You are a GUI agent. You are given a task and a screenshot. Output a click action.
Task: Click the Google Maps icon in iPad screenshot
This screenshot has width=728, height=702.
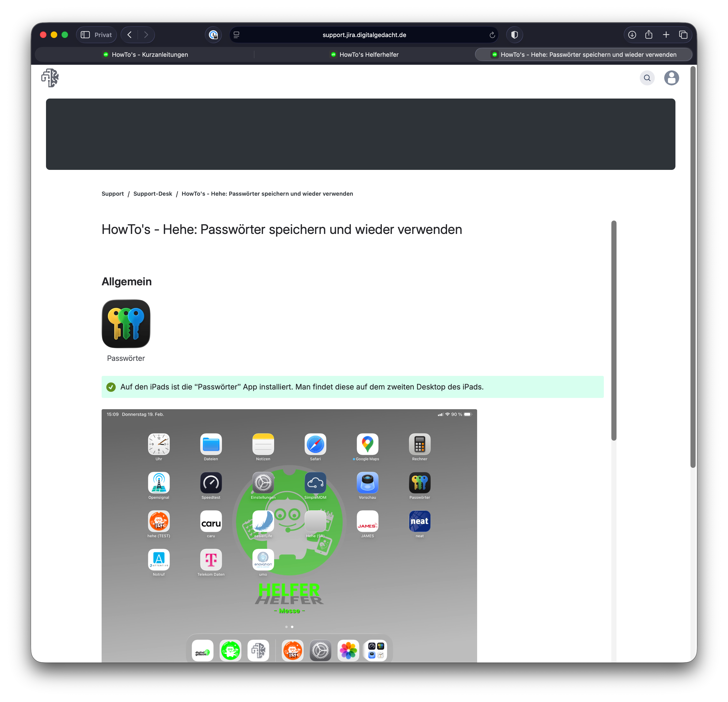coord(368,444)
